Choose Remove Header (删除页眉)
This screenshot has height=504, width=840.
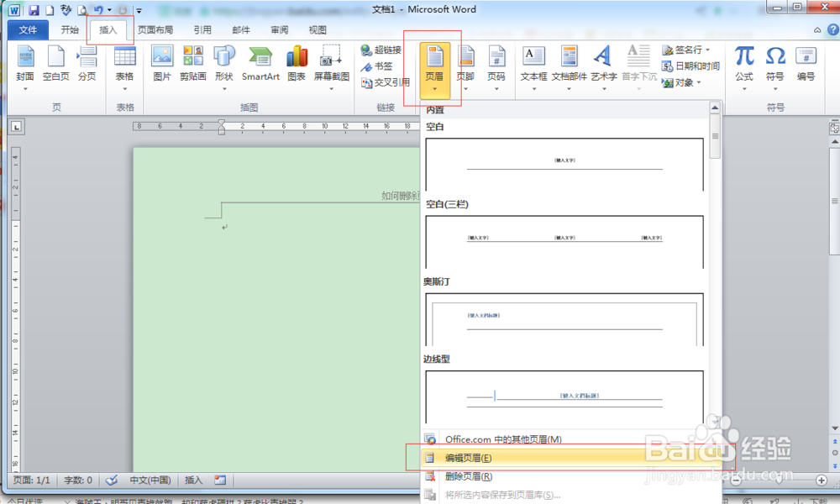point(570,476)
